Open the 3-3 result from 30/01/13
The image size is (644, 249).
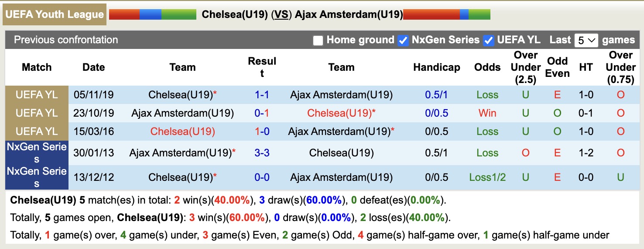[x=262, y=153]
